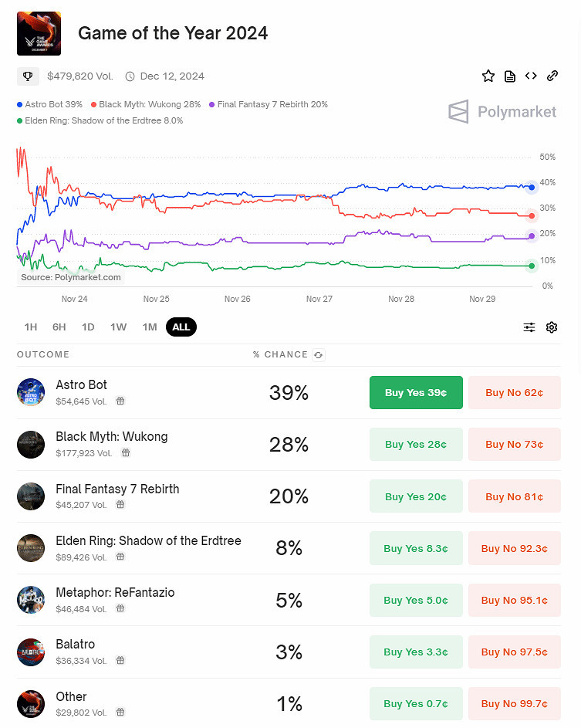Switch chart to 1W range
This screenshot has width=581, height=728.
[x=118, y=327]
